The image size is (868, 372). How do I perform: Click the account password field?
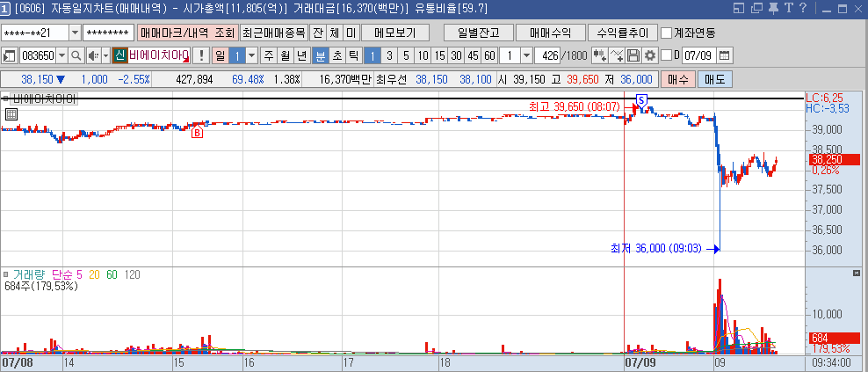pyautogui.click(x=109, y=33)
